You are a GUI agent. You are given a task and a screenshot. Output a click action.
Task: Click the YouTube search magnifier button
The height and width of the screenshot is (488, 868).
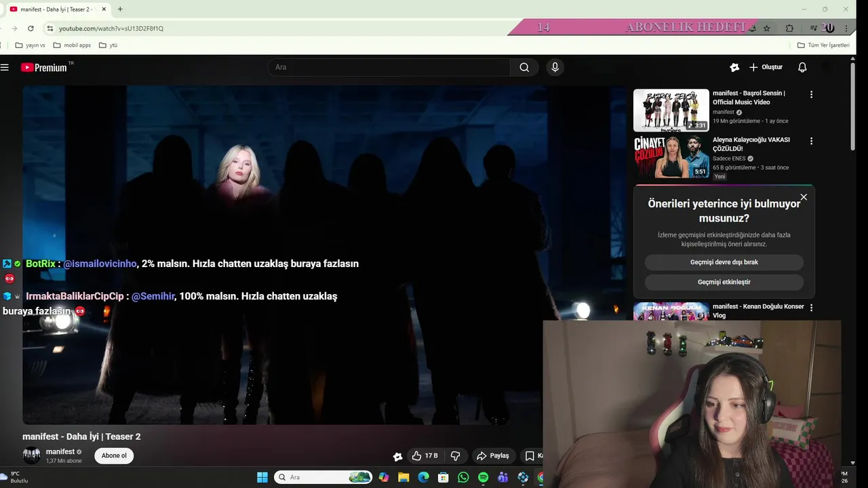pos(524,67)
